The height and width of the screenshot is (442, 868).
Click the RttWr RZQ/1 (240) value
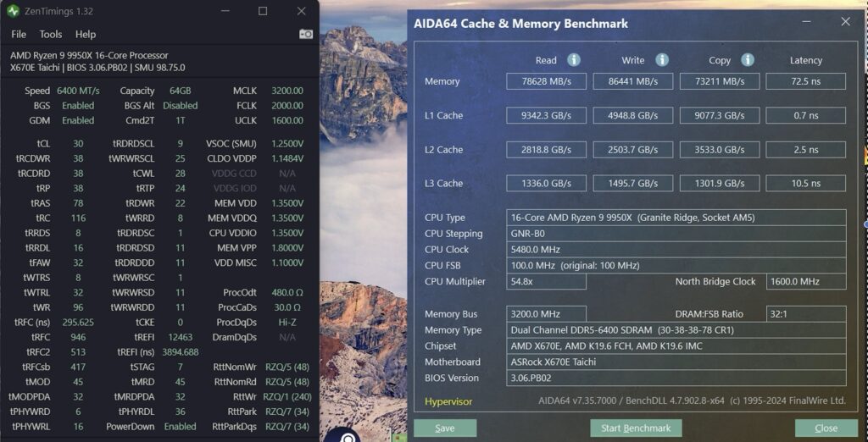pos(287,397)
